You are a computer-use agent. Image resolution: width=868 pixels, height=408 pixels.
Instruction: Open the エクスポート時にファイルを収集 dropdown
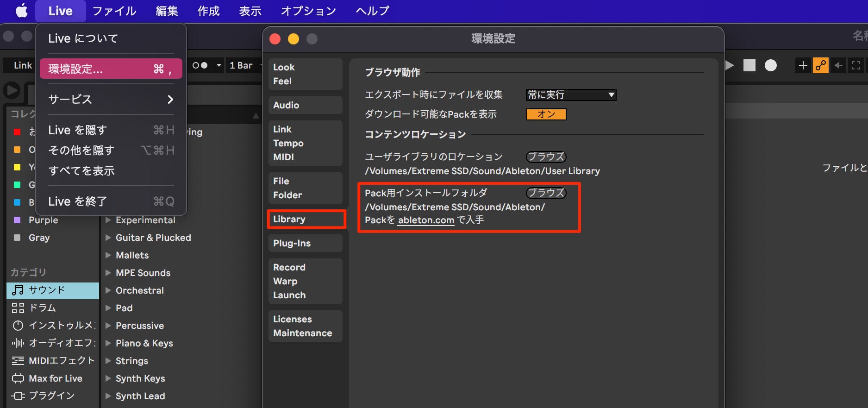(571, 95)
